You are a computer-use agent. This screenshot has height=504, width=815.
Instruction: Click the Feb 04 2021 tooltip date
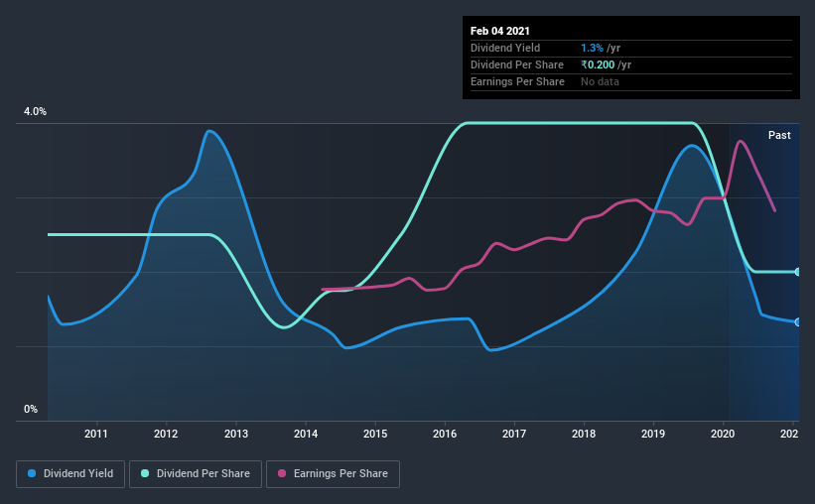[x=500, y=31]
